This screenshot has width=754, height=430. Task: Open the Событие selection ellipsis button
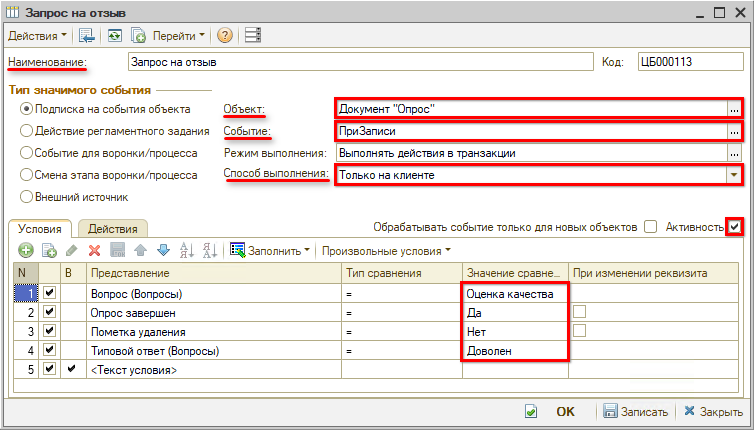[x=734, y=131]
